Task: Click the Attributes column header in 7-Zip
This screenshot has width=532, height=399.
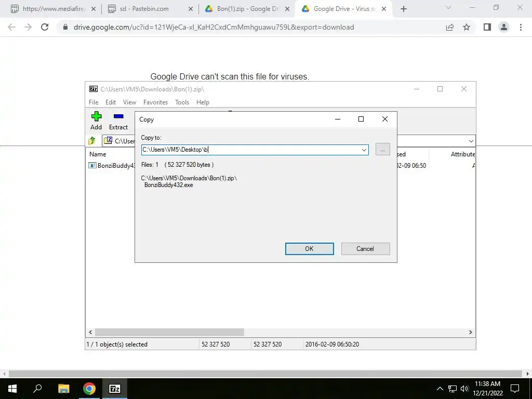Action: pyautogui.click(x=463, y=154)
